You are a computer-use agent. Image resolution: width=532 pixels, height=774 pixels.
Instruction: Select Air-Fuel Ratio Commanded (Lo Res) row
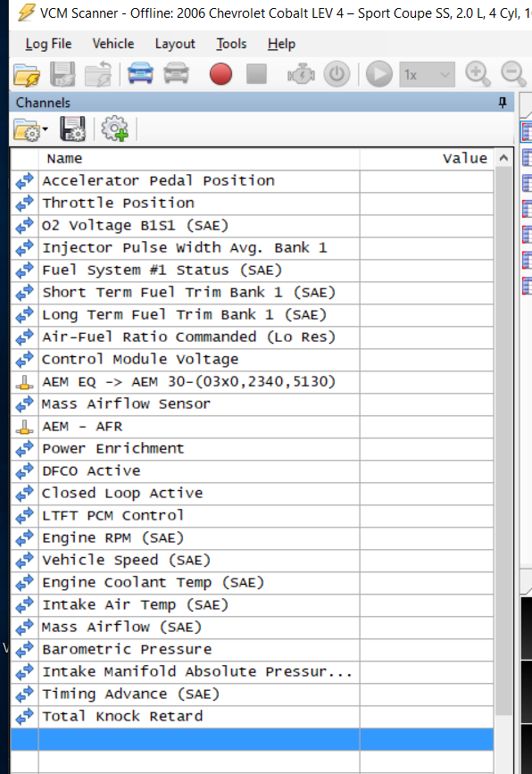pos(253,337)
